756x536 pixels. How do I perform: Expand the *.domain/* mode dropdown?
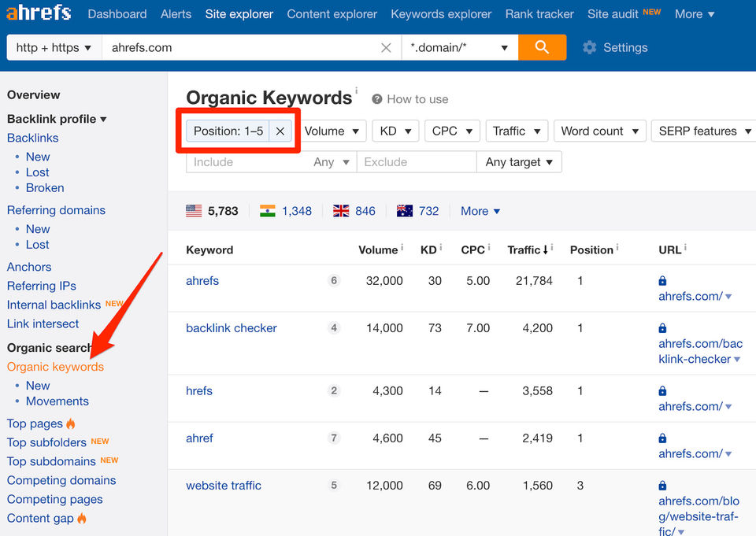tap(459, 48)
